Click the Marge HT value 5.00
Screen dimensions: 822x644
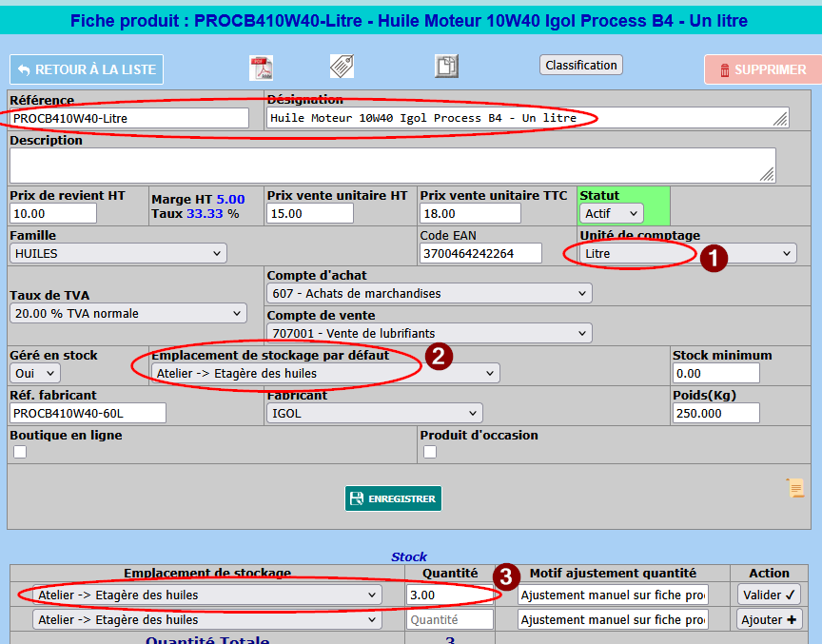click(x=230, y=199)
